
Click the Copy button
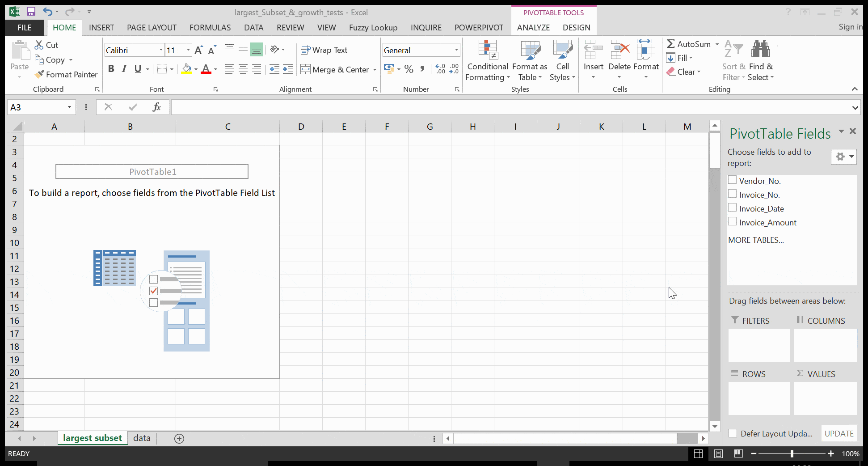click(x=51, y=59)
